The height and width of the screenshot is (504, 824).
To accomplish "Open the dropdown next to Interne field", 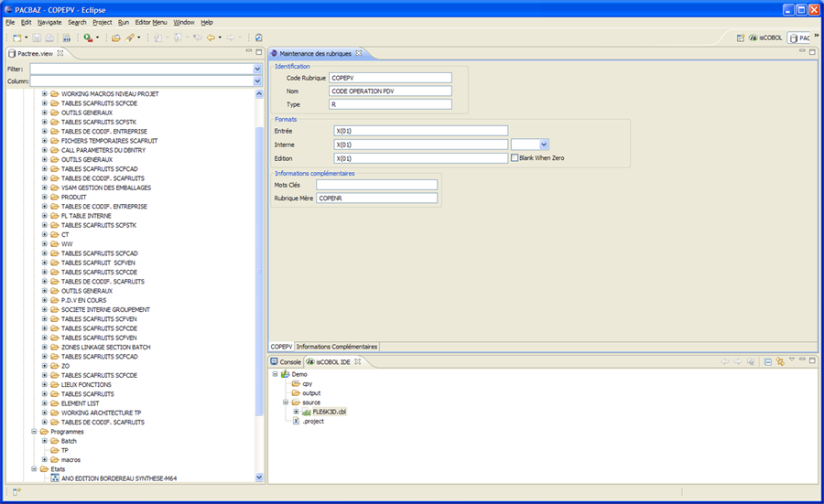I will [x=544, y=145].
